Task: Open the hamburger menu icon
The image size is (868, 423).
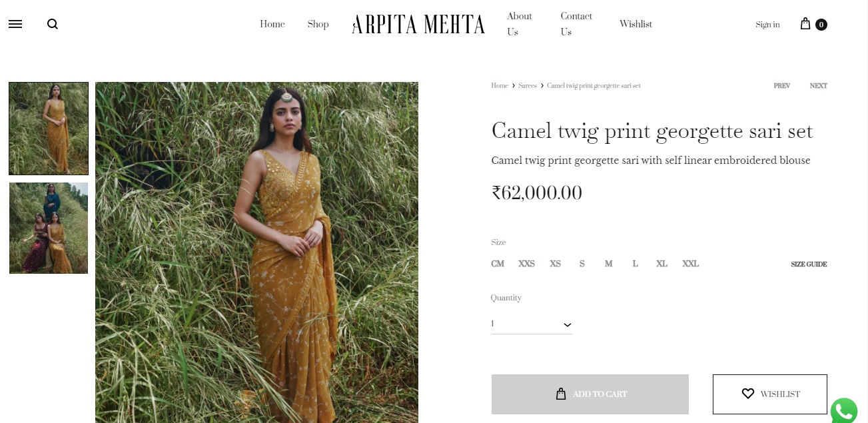Action: (x=15, y=24)
